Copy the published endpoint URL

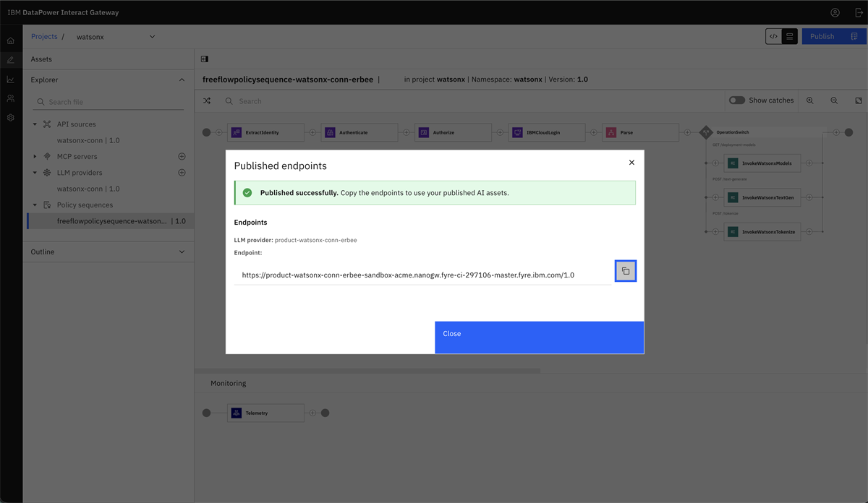click(626, 271)
